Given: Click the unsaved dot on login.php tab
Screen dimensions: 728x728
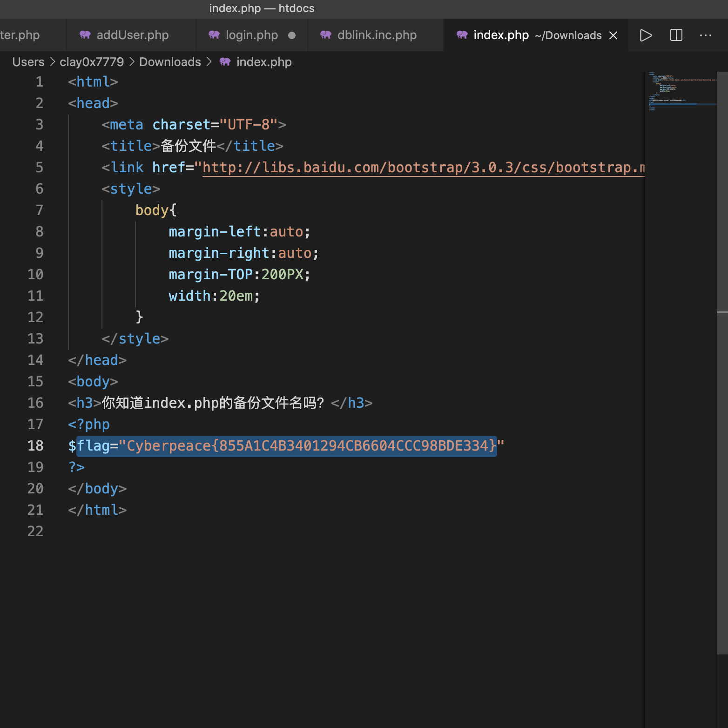Looking at the screenshot, I should 292,35.
